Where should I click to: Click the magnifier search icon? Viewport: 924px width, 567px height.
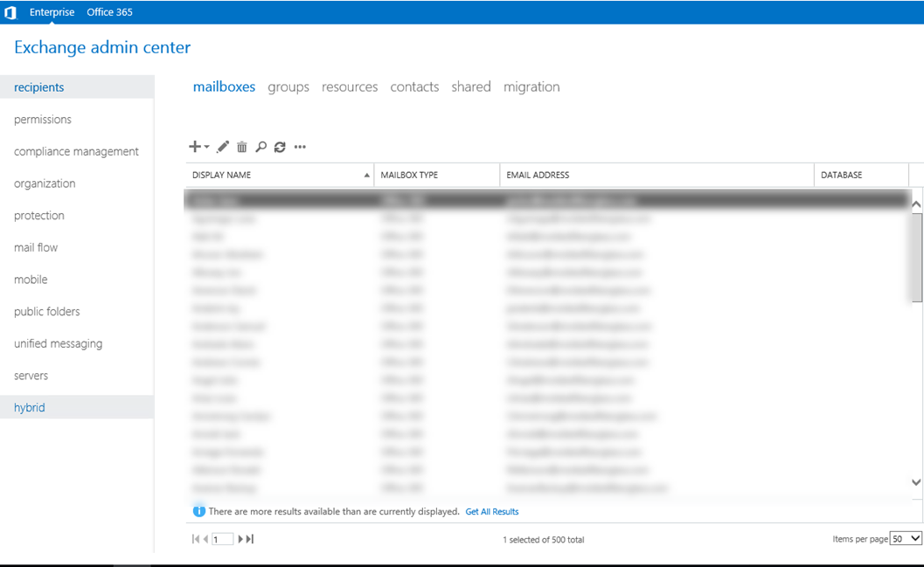point(261,147)
